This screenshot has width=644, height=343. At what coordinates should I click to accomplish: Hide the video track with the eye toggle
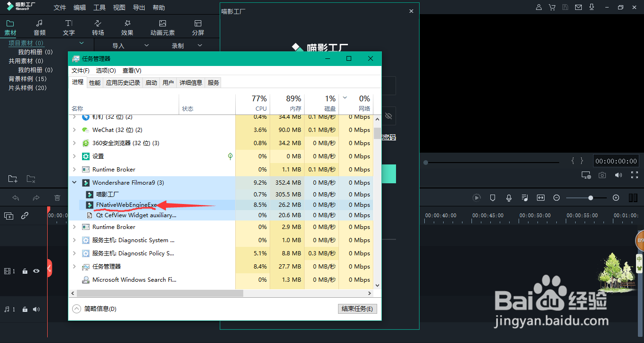[x=37, y=271]
